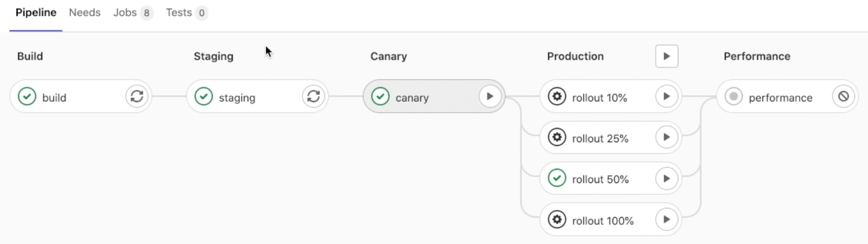Play all manual Production stage jobs
The image size is (868, 244).
point(666,56)
